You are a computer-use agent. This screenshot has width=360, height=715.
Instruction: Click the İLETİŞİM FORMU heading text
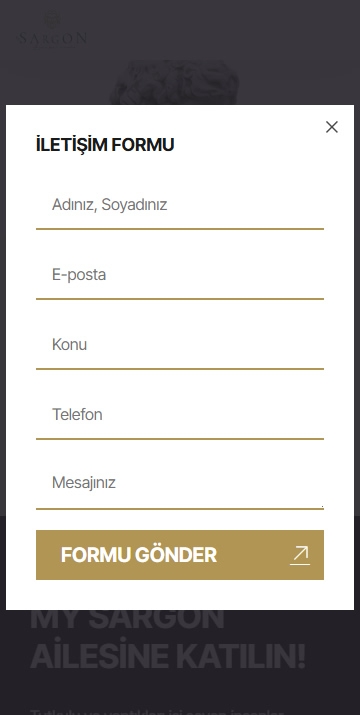click(105, 145)
